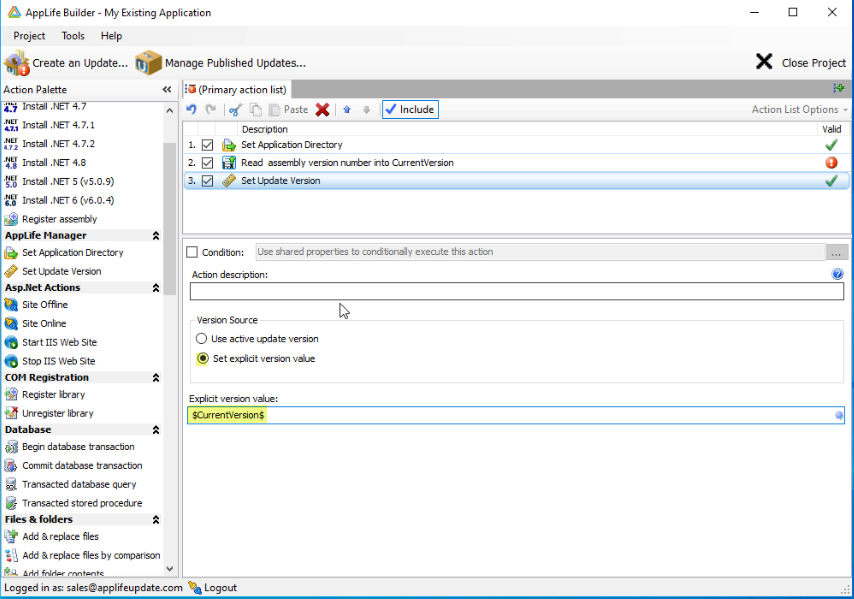The width and height of the screenshot is (854, 599).
Task: Click the Stop IIS Web Site icon
Action: (11, 361)
